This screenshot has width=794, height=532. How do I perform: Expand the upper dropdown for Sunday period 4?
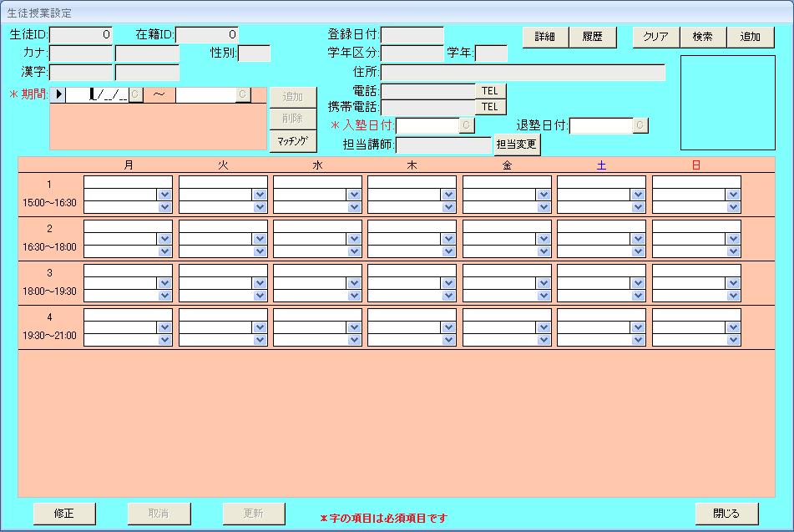click(733, 328)
